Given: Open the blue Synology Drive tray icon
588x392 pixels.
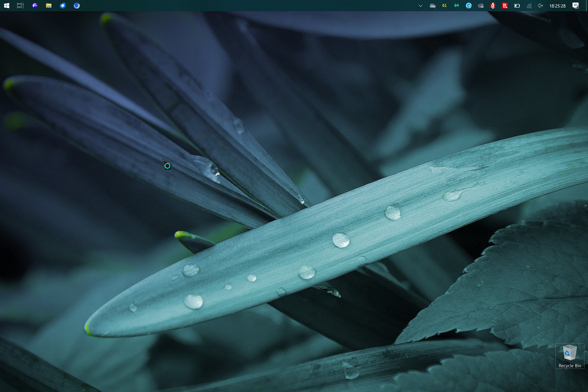Looking at the screenshot, I should (x=469, y=6).
